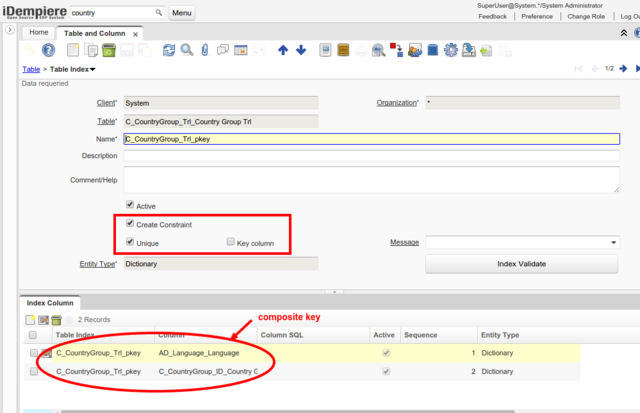Click the Process gear toolbar icon
The height and width of the screenshot is (413, 640).
point(451,50)
